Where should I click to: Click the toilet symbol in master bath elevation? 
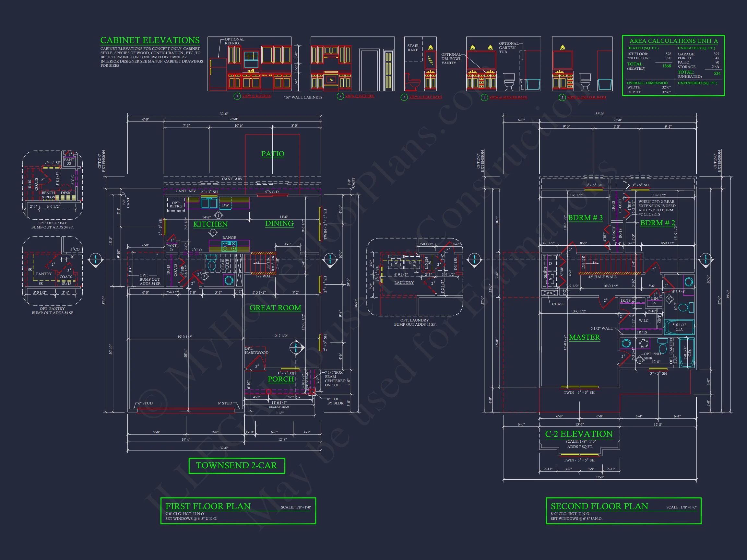[x=509, y=81]
